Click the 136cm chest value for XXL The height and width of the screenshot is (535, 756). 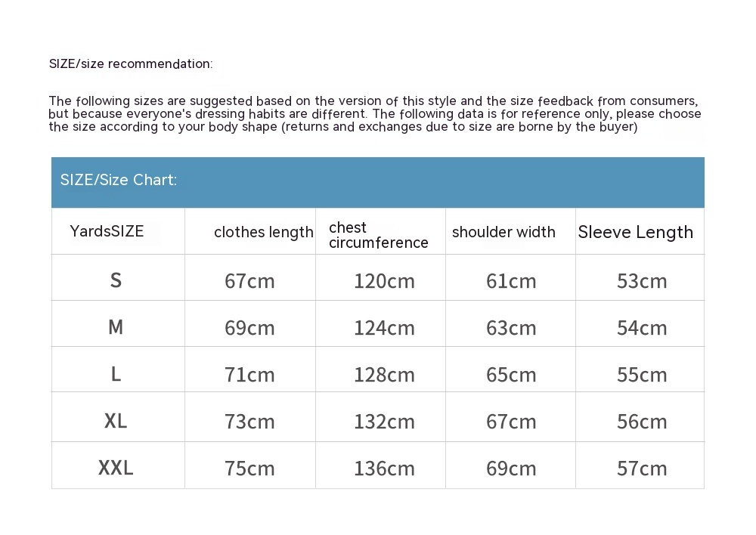pos(384,469)
